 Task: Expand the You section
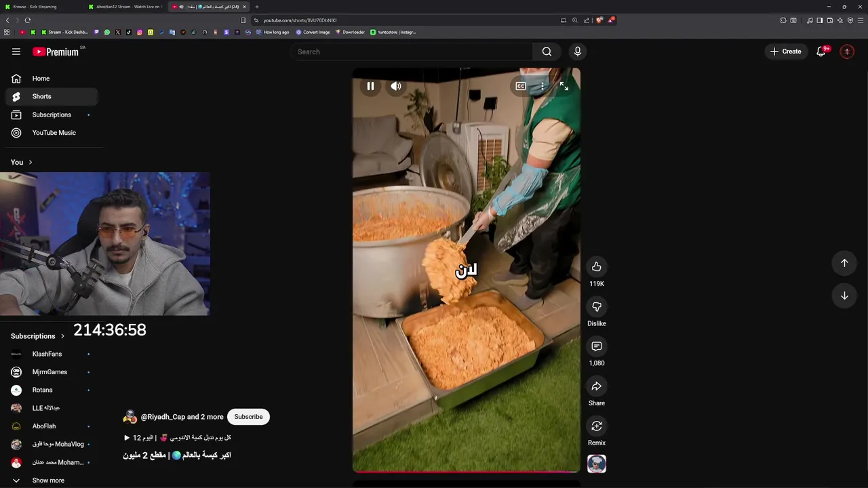[x=22, y=162]
